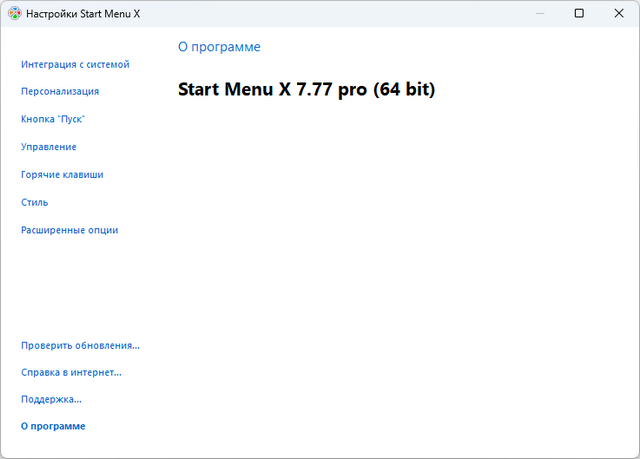Select Управление in the sidebar

[x=49, y=147]
